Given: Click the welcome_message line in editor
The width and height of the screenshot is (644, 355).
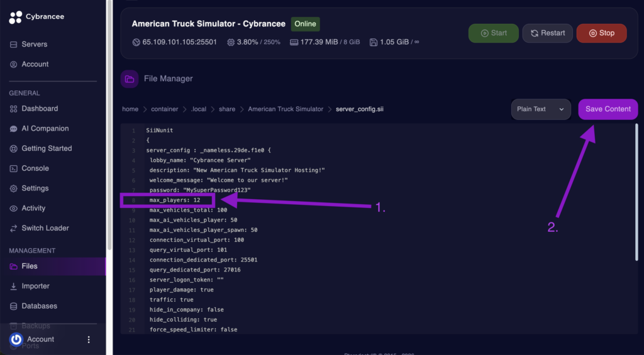Looking at the screenshot, I should point(218,180).
